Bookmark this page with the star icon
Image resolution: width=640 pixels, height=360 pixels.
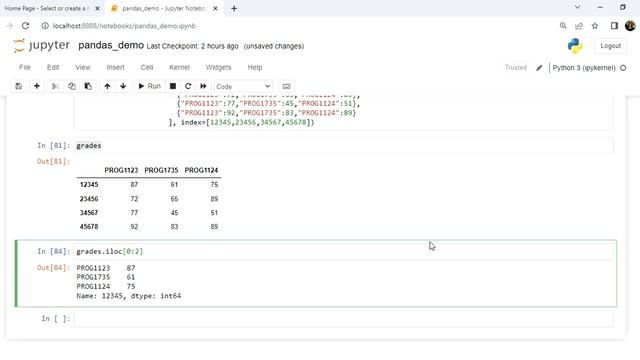point(595,26)
